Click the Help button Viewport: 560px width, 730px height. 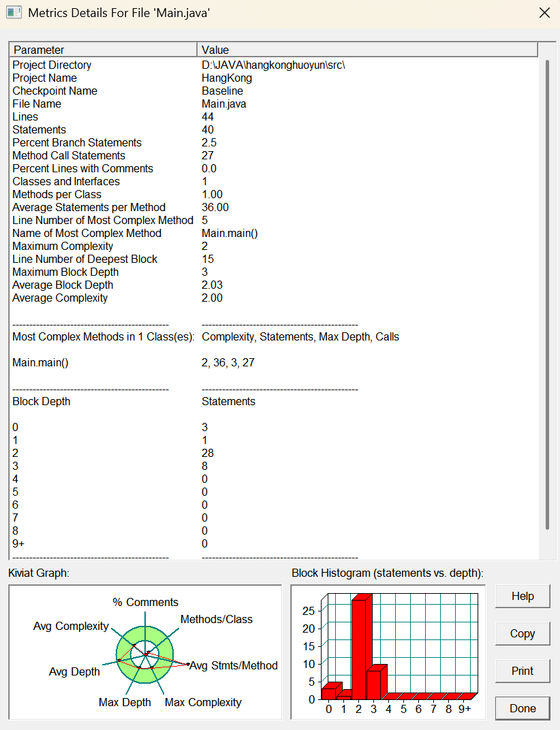[x=523, y=597]
